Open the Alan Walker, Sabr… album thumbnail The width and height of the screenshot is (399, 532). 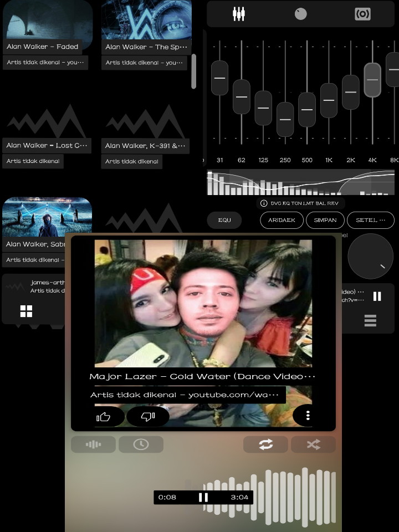pyautogui.click(x=47, y=217)
